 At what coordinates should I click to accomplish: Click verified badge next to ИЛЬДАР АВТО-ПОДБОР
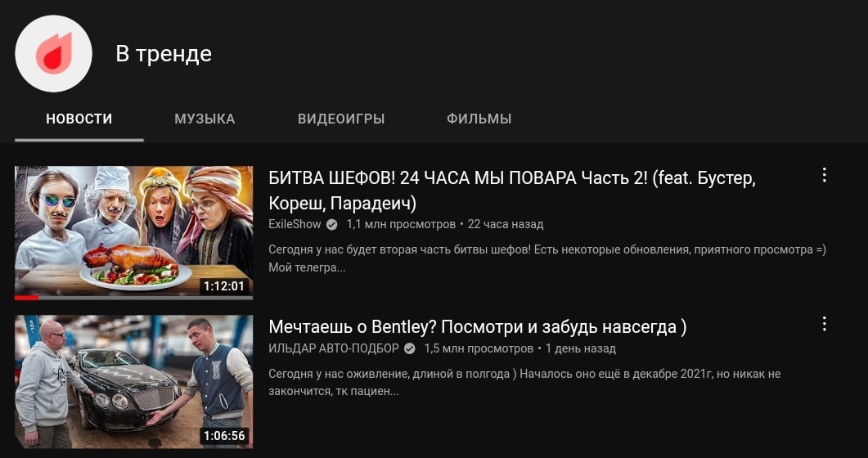(410, 349)
